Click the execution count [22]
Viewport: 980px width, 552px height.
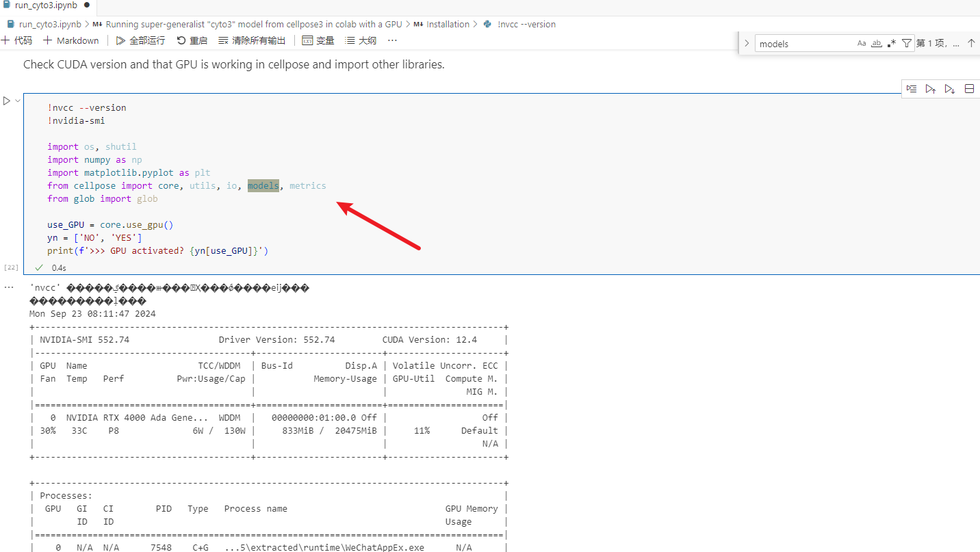(11, 267)
